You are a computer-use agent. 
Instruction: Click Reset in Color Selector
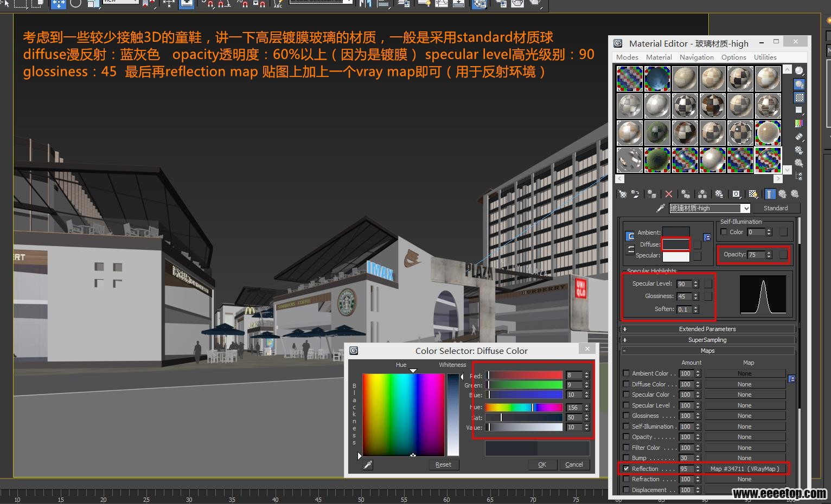point(443,464)
